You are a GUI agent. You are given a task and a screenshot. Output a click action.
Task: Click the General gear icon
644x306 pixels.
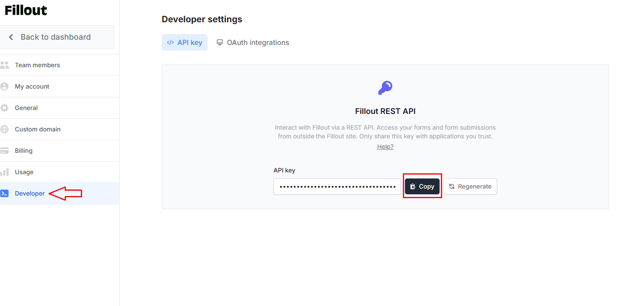pos(4,108)
